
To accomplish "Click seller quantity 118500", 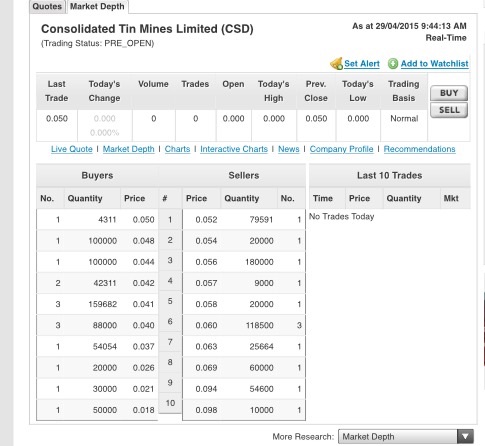I will (x=259, y=325).
